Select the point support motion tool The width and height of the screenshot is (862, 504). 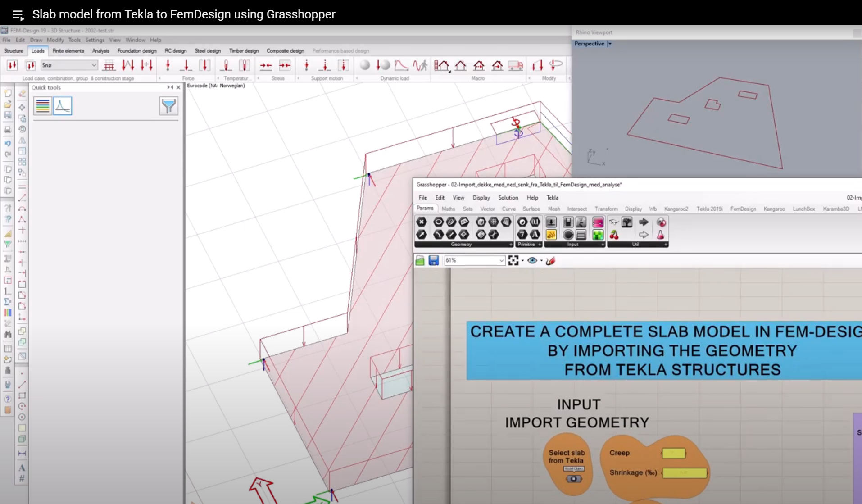[306, 65]
